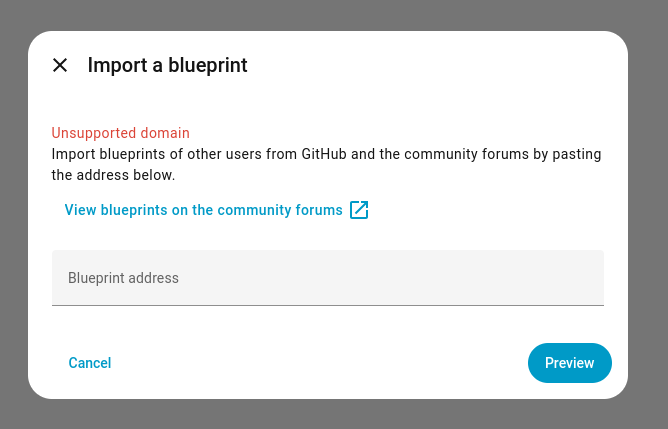Click the open-in-new-tab icon beside forums link
The height and width of the screenshot is (429, 668).
point(359,210)
